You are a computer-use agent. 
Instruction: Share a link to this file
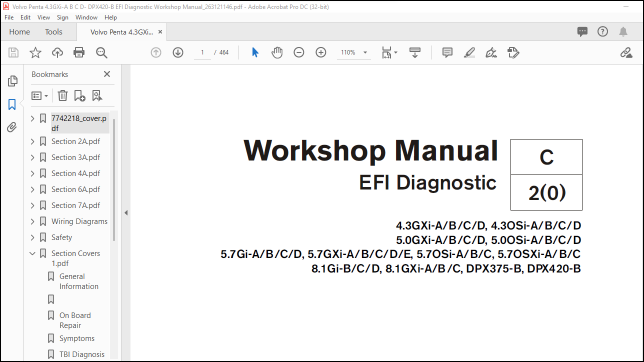(626, 52)
